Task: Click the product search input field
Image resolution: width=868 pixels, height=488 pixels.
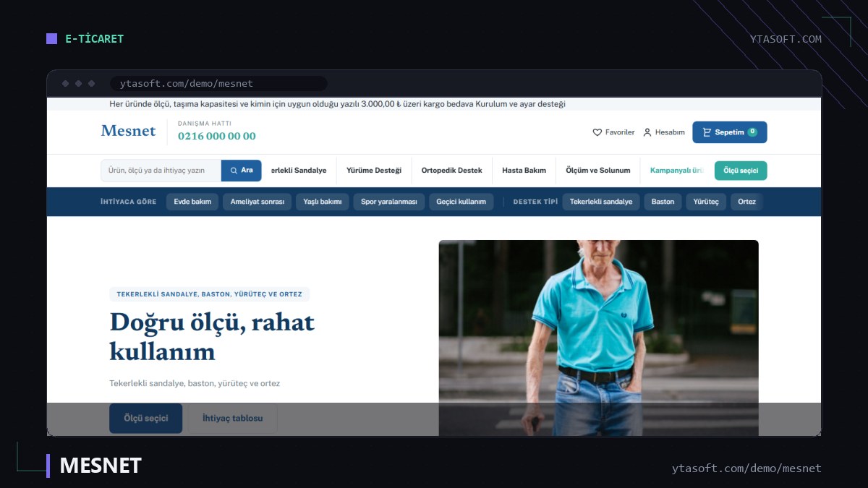Action: [x=161, y=171]
